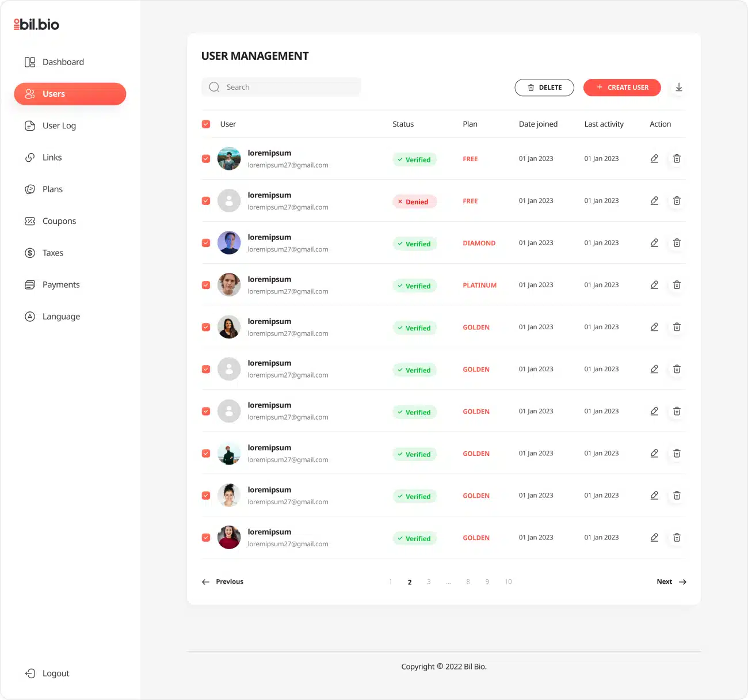Delete the Diamond plan user via trash icon
The width and height of the screenshot is (748, 700).
click(677, 243)
